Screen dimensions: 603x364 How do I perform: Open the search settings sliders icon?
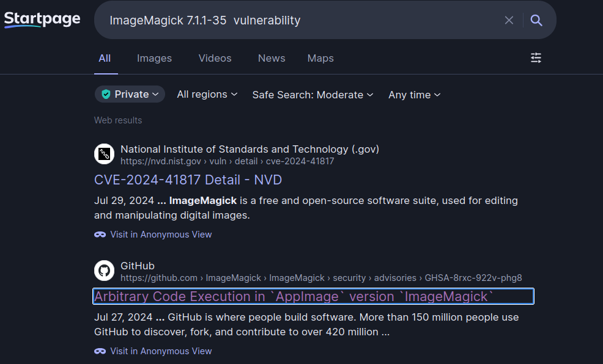pyautogui.click(x=536, y=58)
